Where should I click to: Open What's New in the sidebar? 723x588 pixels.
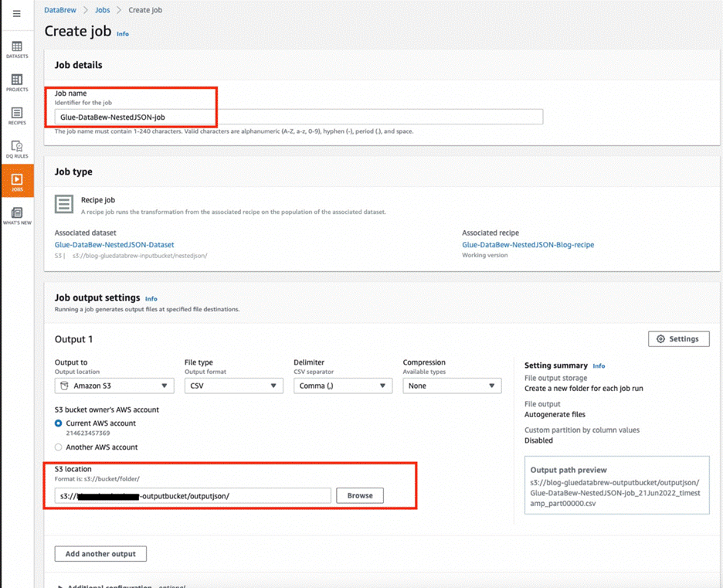(17, 216)
